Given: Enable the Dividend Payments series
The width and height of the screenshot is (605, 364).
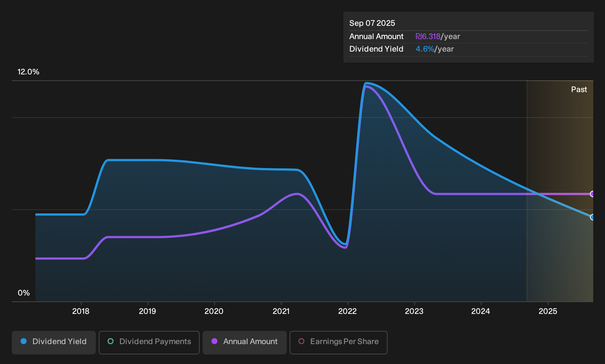Looking at the screenshot, I should click(x=149, y=343).
